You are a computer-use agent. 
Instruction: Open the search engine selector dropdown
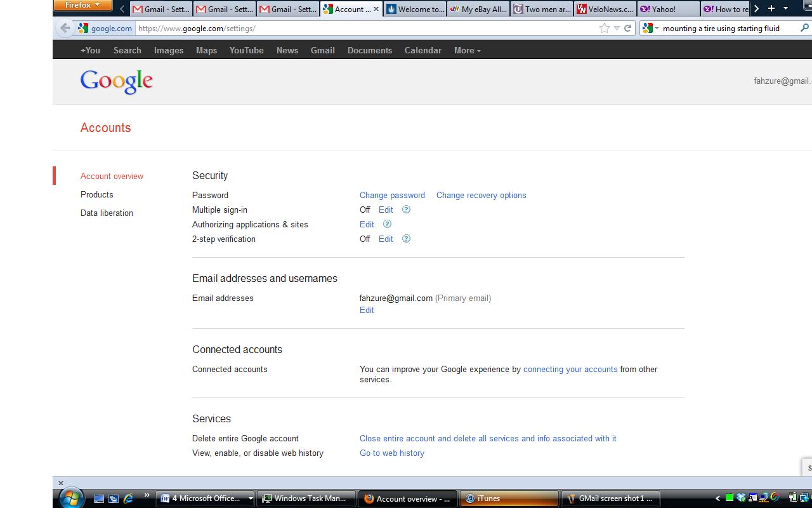tap(650, 28)
